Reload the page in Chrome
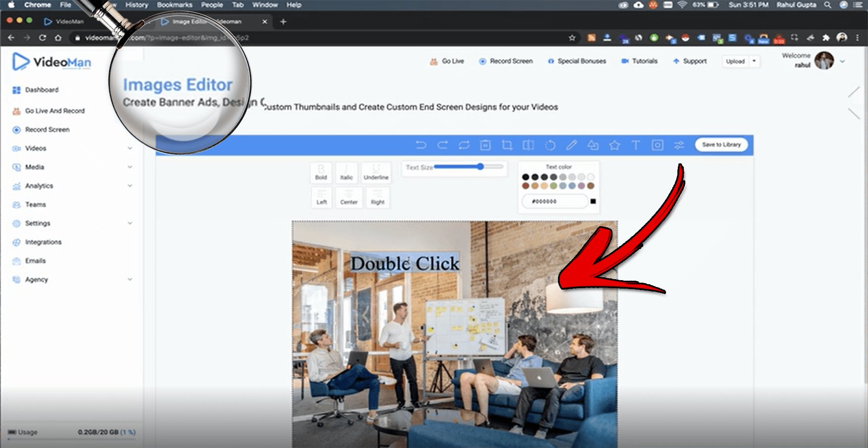 [43, 38]
